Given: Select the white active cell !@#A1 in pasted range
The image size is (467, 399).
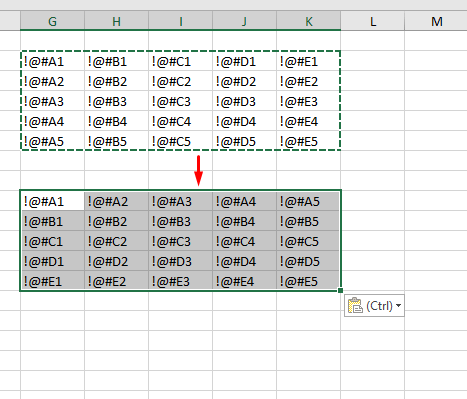Looking at the screenshot, I should [x=52, y=201].
